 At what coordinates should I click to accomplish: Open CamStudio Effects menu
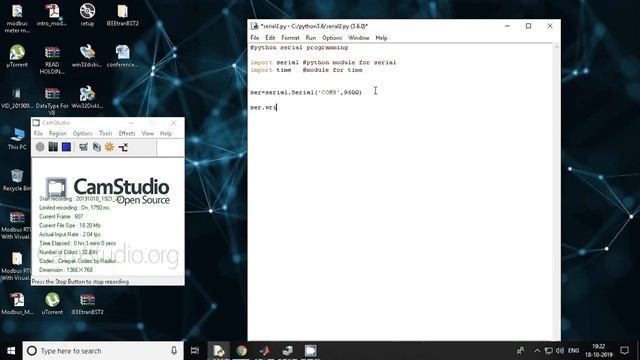tap(127, 133)
